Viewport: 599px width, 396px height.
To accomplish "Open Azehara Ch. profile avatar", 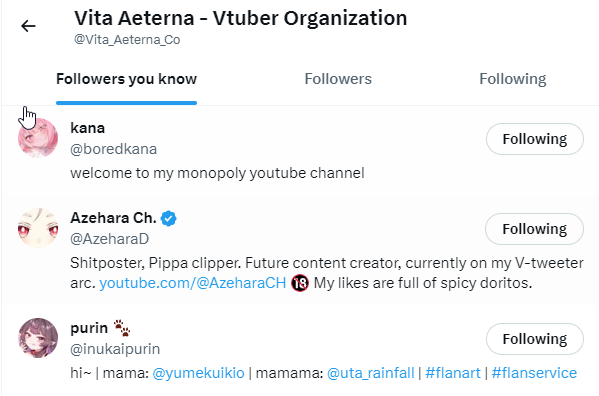I will [38, 228].
